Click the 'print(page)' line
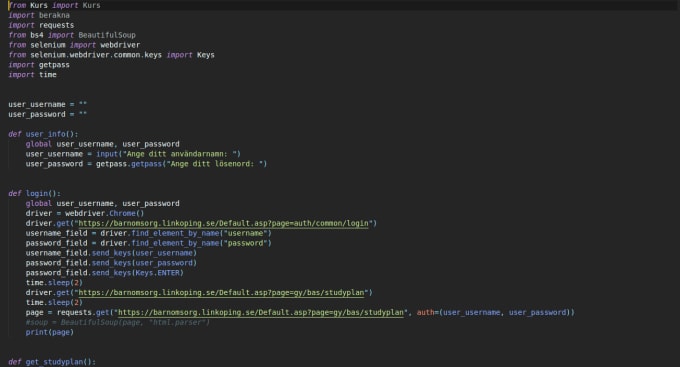This screenshot has height=367, width=680. pyautogui.click(x=50, y=332)
